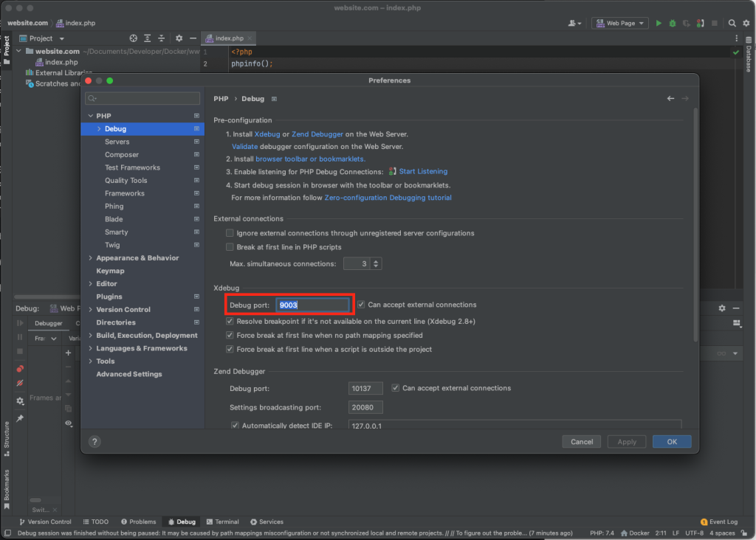Image resolution: width=756 pixels, height=540 pixels.
Task: Add a new watch with plus icon
Action: tap(69, 353)
